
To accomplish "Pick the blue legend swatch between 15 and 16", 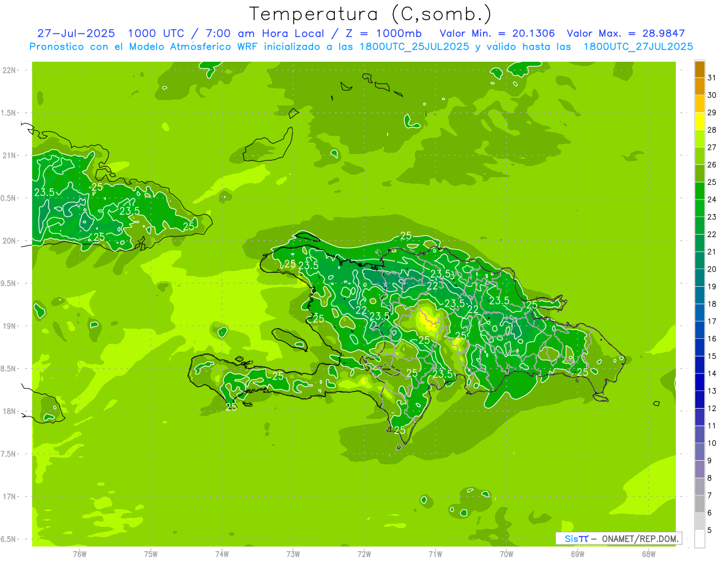I will 699,347.
